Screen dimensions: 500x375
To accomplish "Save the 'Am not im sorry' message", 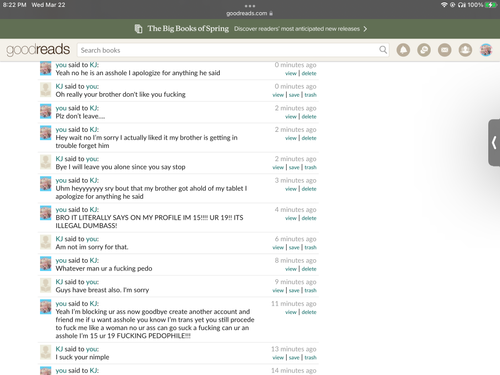I will point(294,247).
